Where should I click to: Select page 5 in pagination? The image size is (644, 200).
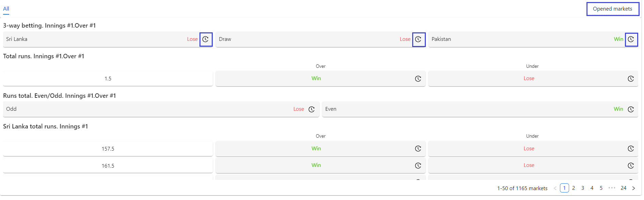tap(601, 188)
